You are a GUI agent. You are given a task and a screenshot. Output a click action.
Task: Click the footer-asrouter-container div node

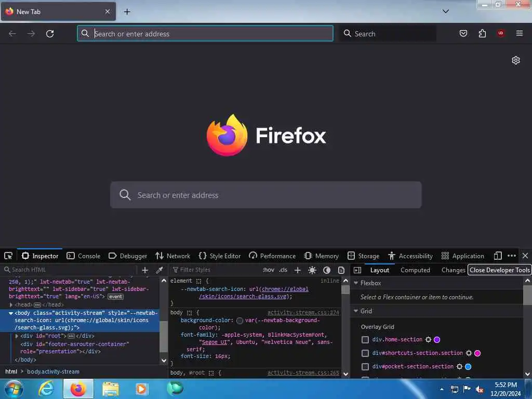(x=75, y=348)
